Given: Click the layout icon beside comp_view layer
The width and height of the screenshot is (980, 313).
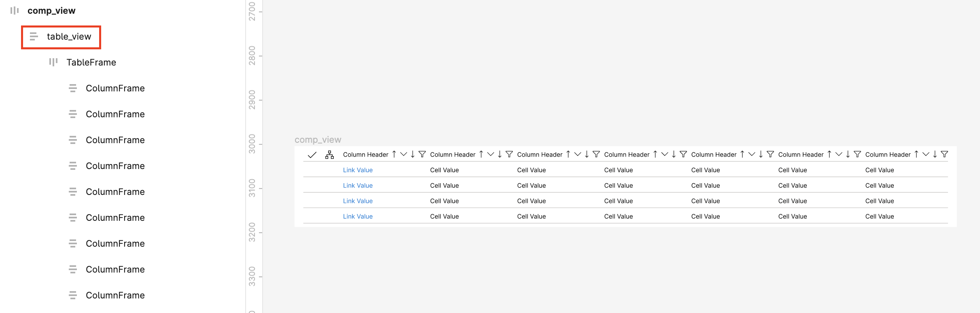Looking at the screenshot, I should pyautogui.click(x=15, y=11).
